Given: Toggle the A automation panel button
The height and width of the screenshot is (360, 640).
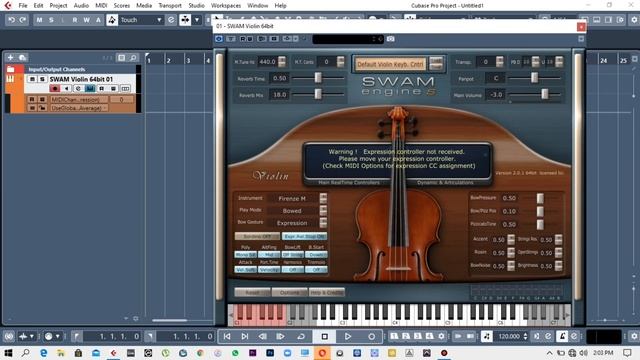Looking at the screenshot, I should (98, 20).
